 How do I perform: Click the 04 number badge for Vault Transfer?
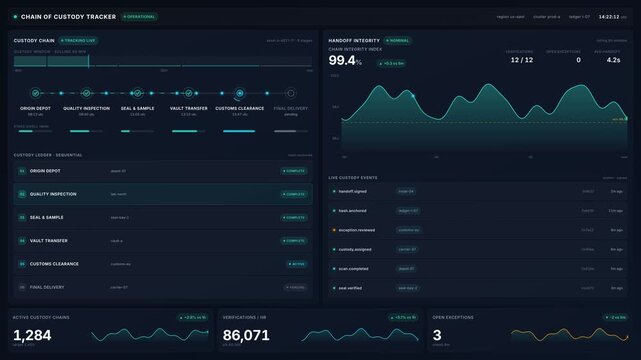point(22,241)
